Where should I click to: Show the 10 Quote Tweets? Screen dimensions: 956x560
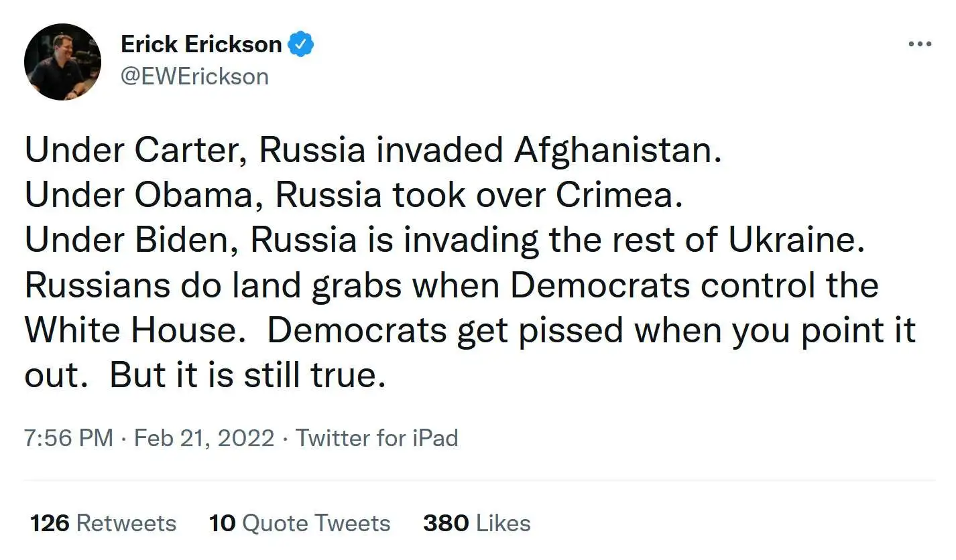(x=299, y=523)
